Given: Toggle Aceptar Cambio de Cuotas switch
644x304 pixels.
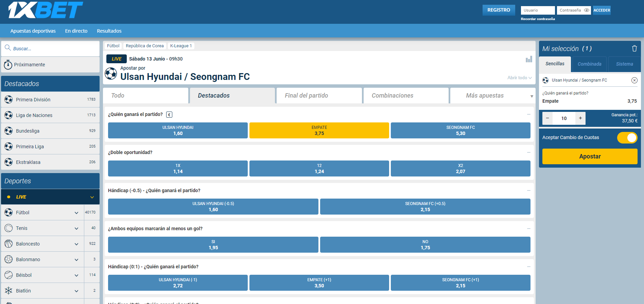Looking at the screenshot, I should pos(627,138).
